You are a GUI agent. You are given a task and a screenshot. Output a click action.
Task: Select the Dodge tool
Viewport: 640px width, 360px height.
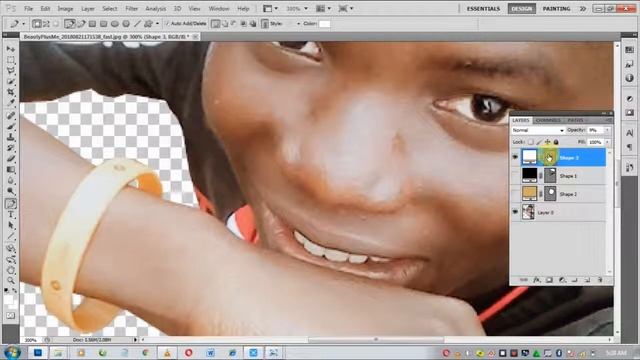click(11, 191)
